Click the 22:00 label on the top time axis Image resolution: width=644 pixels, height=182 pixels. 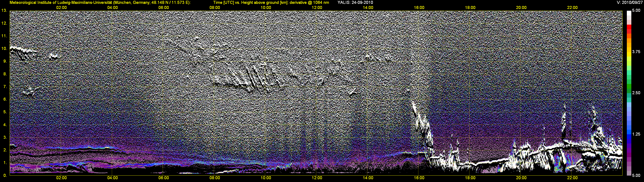point(572,7)
